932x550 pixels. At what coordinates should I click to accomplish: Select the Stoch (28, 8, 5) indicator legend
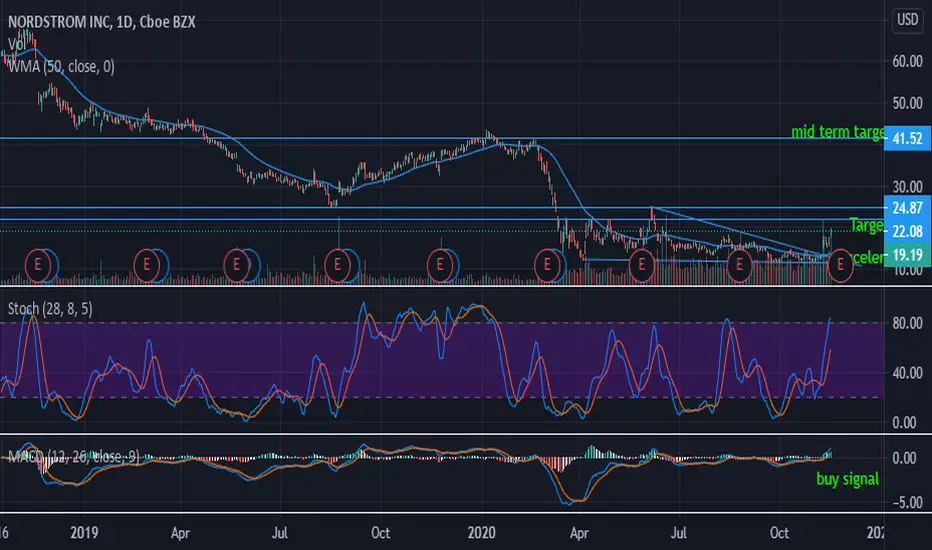click(x=50, y=309)
